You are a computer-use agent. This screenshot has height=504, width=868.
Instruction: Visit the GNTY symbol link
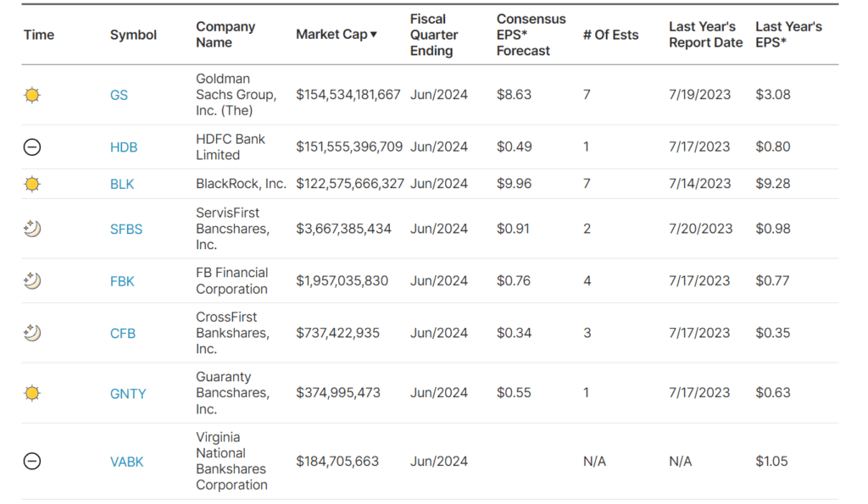pos(128,394)
